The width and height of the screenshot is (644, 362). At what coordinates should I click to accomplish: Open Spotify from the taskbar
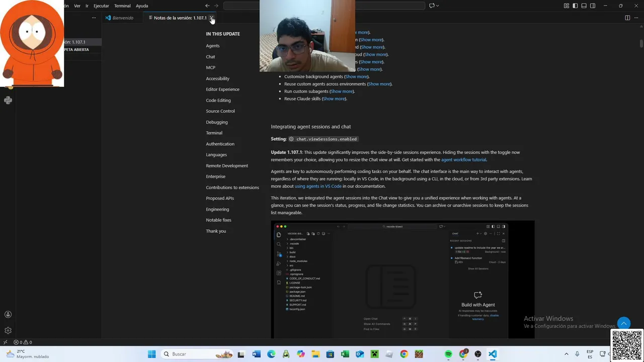[448, 354]
